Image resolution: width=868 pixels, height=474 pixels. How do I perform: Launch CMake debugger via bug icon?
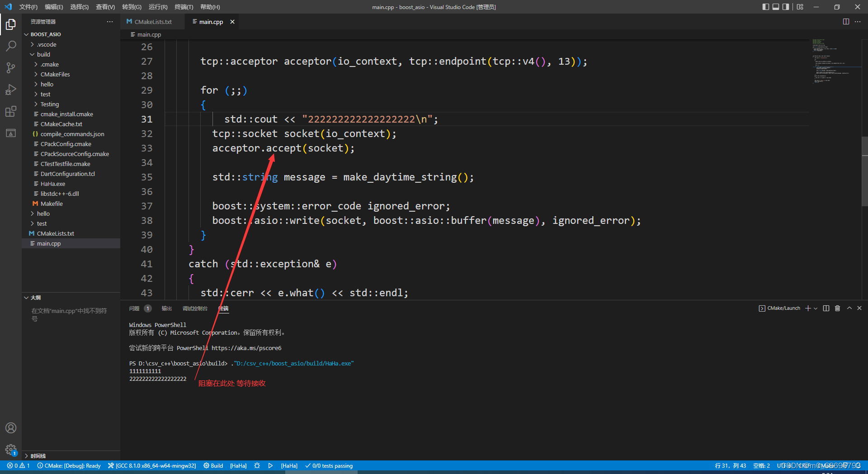click(257, 465)
